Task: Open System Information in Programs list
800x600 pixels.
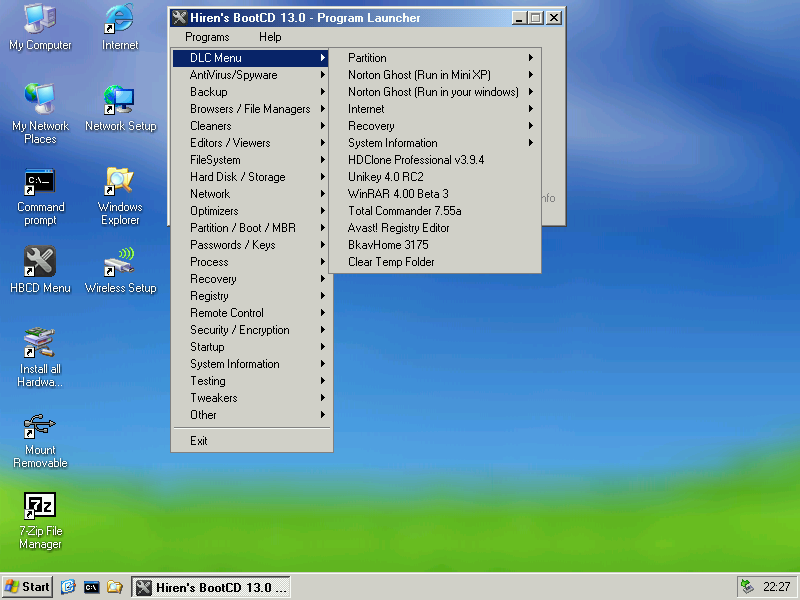Action: click(x=251, y=364)
